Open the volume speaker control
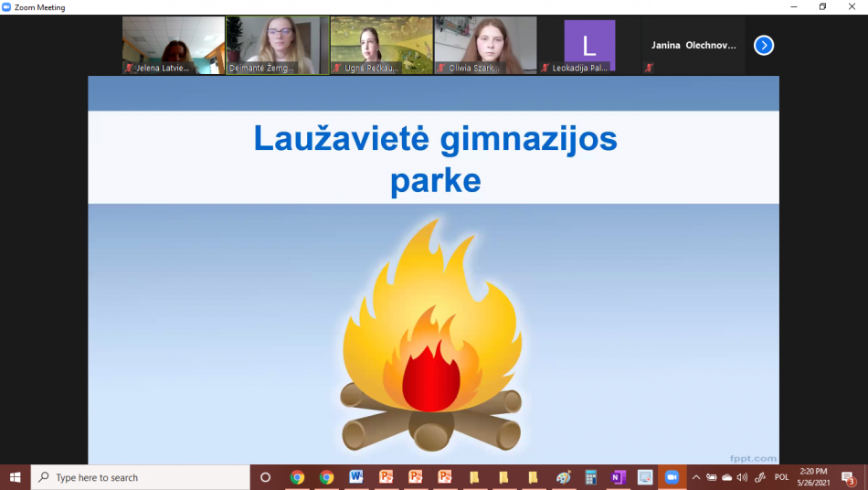Image resolution: width=868 pixels, height=490 pixels. point(742,477)
